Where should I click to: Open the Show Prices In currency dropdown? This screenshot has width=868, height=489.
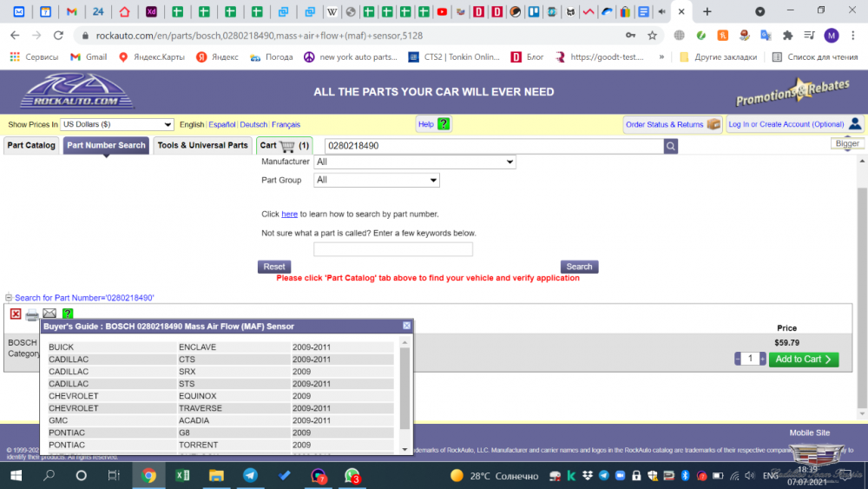point(116,125)
